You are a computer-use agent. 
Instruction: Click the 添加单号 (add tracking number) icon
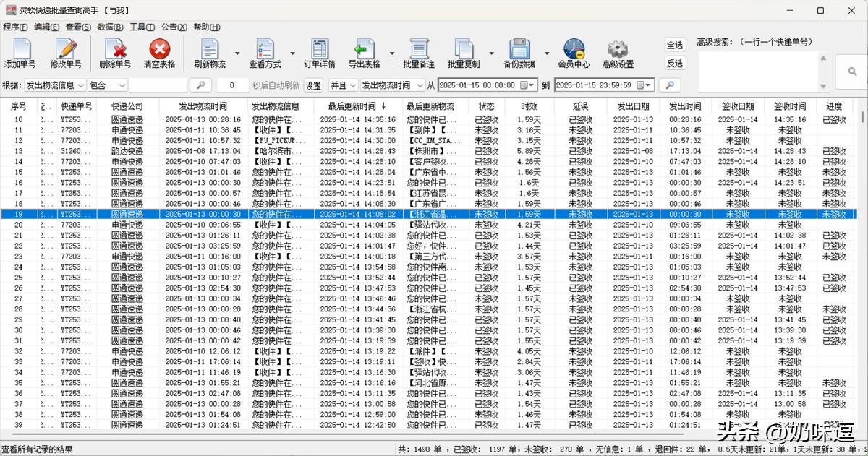pos(20,51)
